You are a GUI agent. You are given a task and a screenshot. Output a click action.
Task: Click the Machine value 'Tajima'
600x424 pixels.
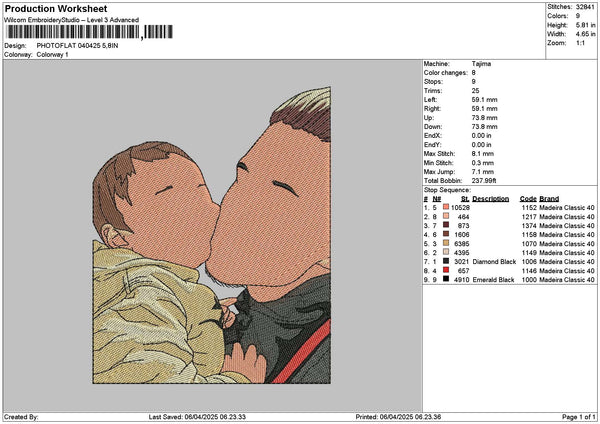pos(481,64)
